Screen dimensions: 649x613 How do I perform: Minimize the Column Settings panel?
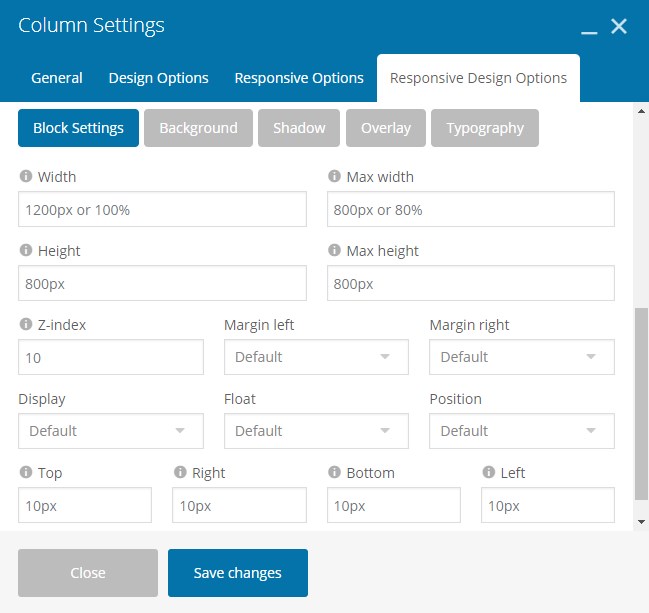point(589,28)
